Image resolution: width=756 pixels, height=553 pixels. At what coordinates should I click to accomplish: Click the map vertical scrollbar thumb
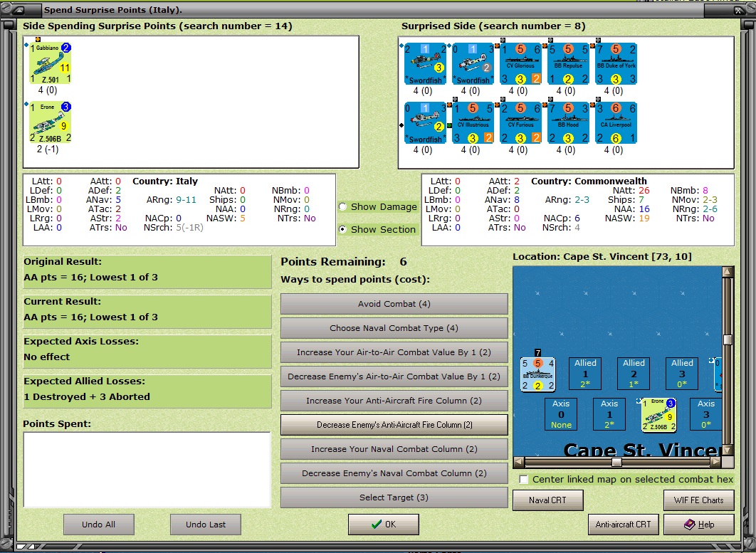coord(728,340)
